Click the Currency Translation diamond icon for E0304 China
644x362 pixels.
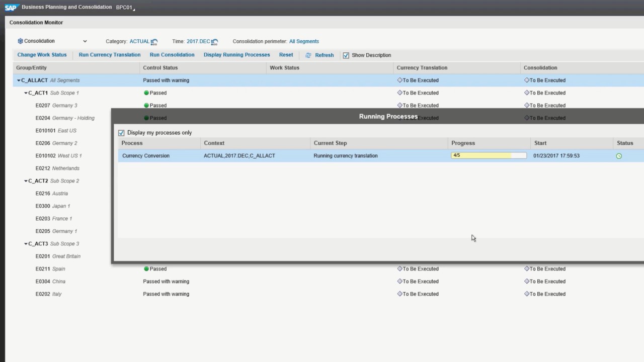point(399,282)
